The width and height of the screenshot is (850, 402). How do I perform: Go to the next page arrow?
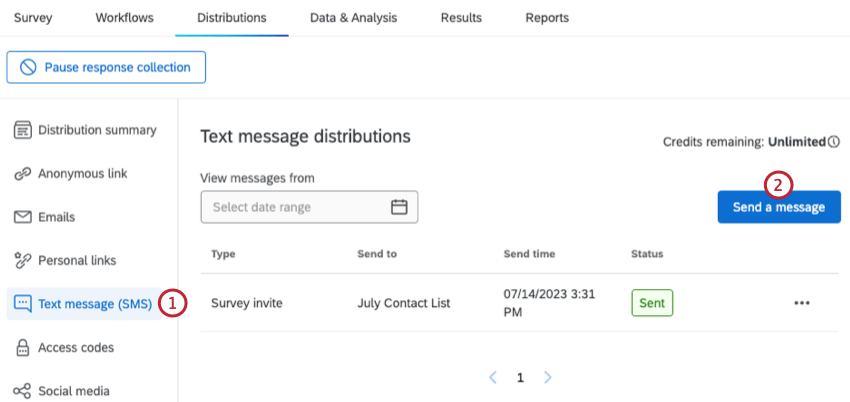[547, 378]
